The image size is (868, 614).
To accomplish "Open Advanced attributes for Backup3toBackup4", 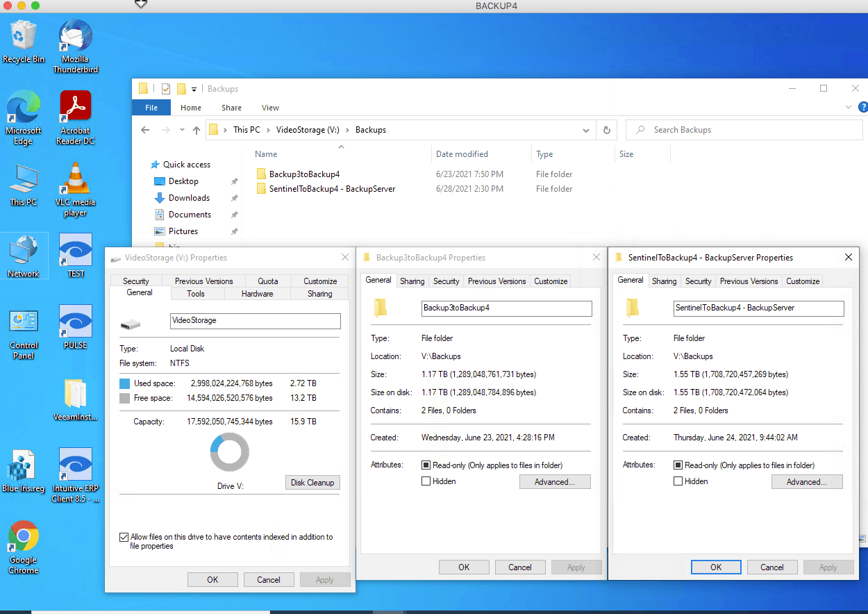I will click(x=555, y=481).
